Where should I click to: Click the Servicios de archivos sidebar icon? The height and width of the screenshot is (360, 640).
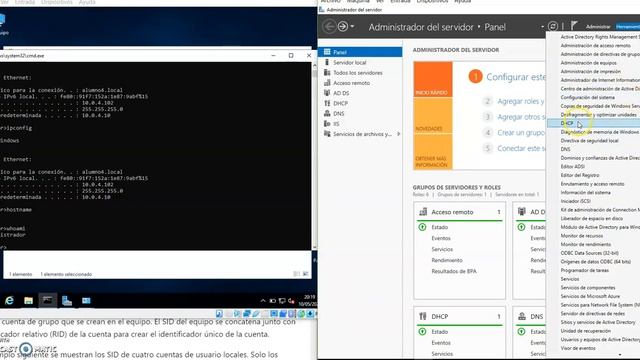point(327,133)
